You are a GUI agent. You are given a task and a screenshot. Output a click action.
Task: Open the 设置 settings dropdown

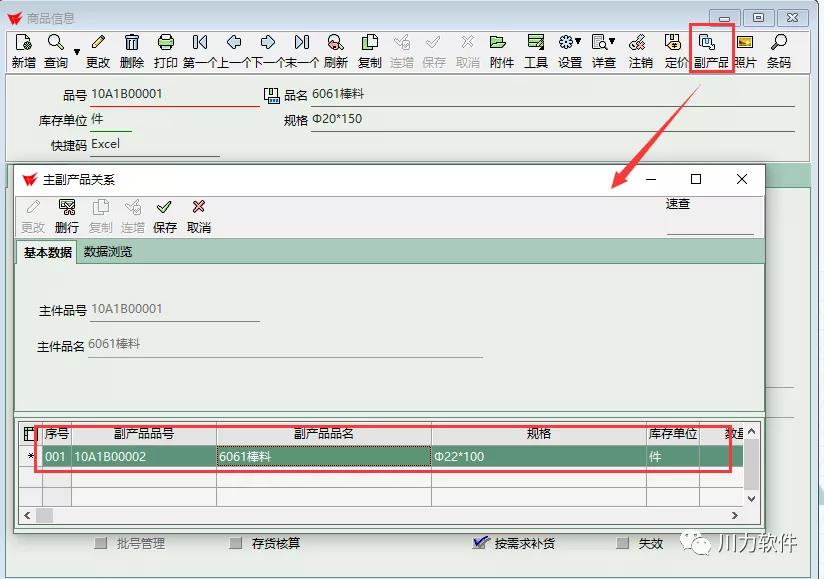(570, 43)
